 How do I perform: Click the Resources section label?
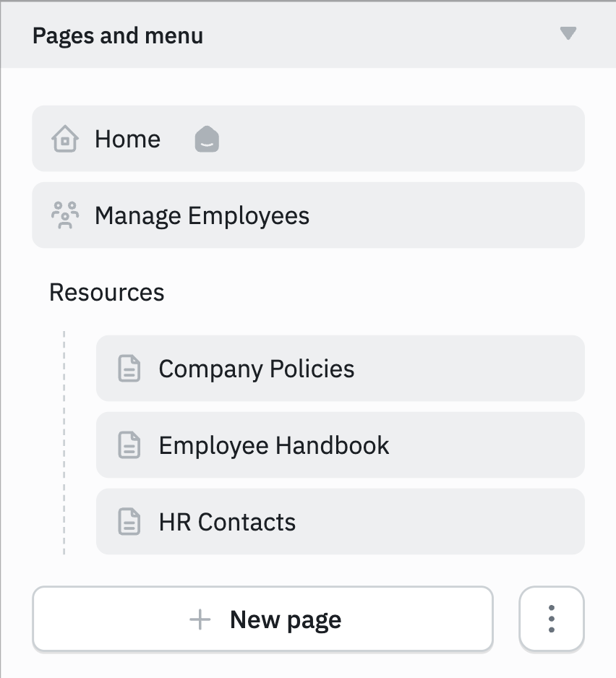(x=107, y=293)
